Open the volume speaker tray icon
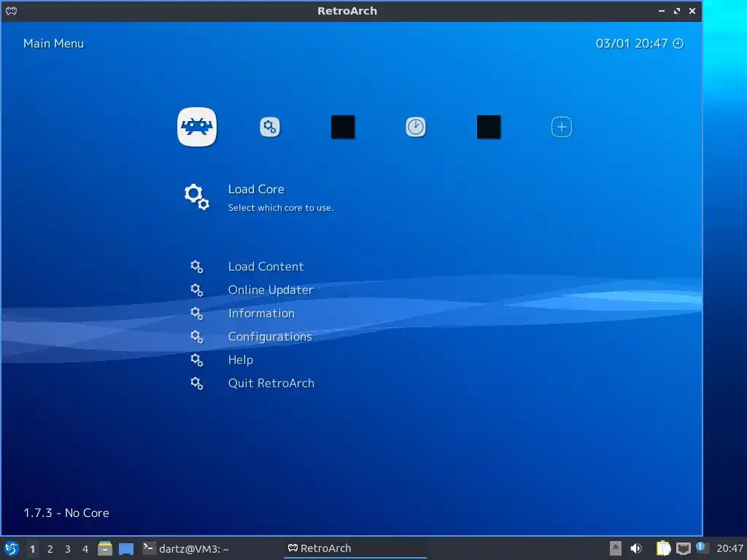Viewport: 747px width, 560px height. click(x=636, y=548)
